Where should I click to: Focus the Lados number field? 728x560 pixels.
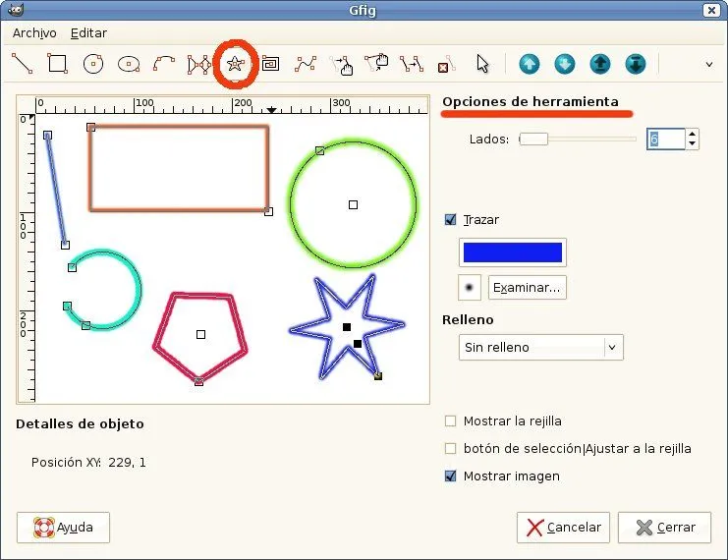tap(666, 139)
